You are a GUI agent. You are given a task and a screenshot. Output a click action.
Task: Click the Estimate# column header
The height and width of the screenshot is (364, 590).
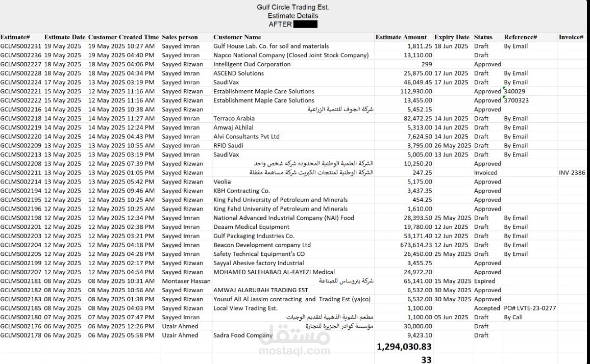point(15,37)
